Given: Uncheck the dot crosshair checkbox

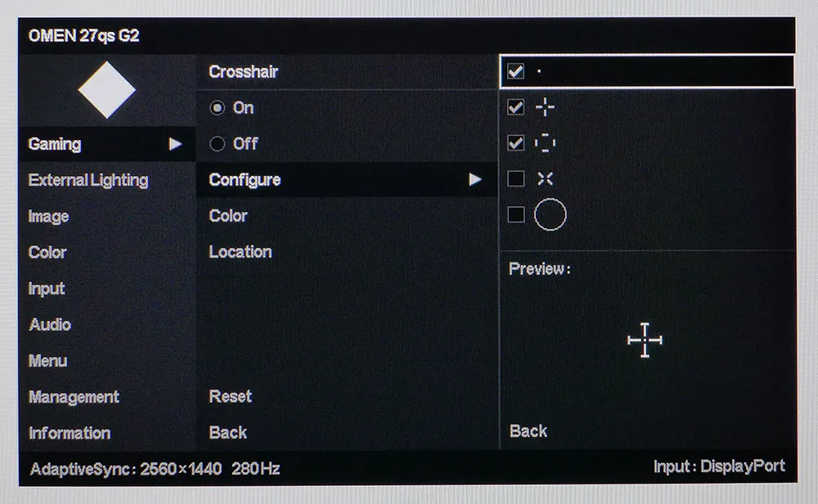Looking at the screenshot, I should pos(516,71).
